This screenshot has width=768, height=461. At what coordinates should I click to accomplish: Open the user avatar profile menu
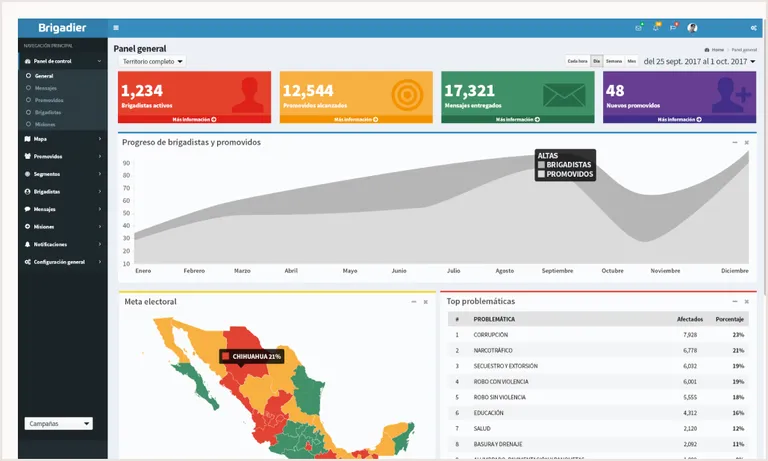click(692, 28)
